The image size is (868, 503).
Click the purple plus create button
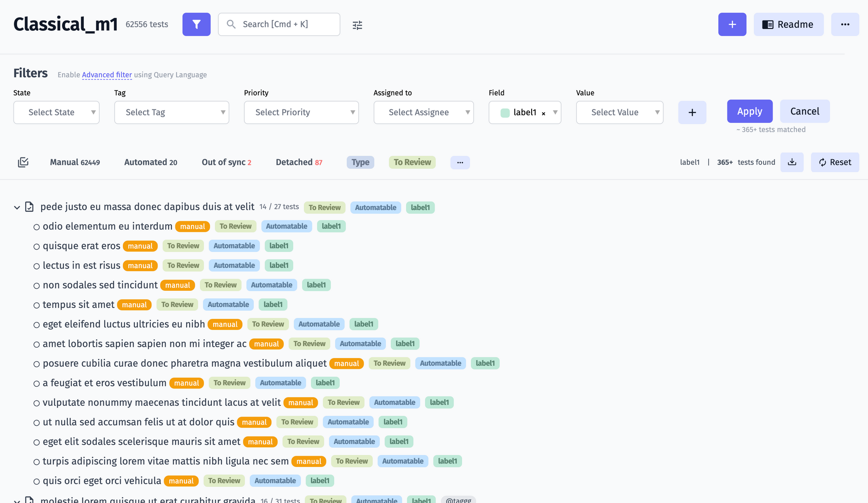732,24
